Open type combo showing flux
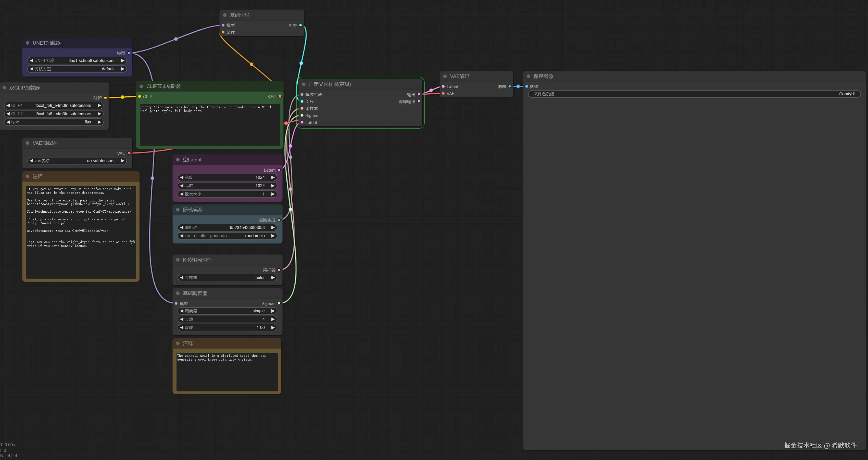 pyautogui.click(x=54, y=122)
